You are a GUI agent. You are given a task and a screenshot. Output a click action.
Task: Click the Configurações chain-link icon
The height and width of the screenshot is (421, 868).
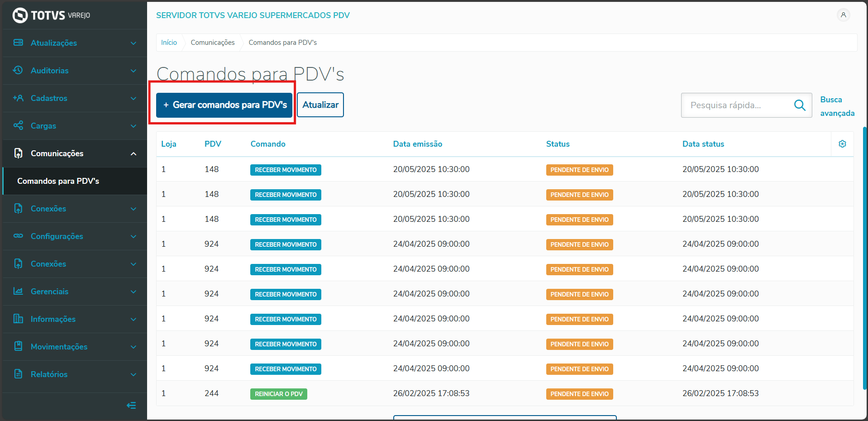click(x=18, y=236)
